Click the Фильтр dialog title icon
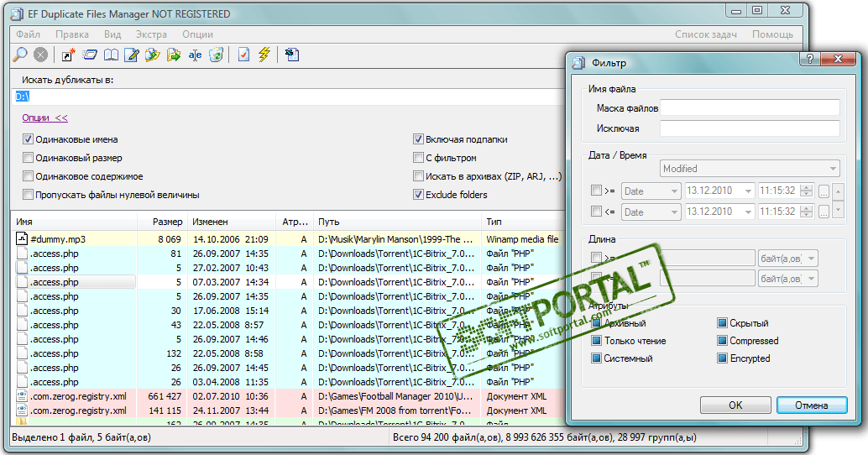 click(578, 63)
